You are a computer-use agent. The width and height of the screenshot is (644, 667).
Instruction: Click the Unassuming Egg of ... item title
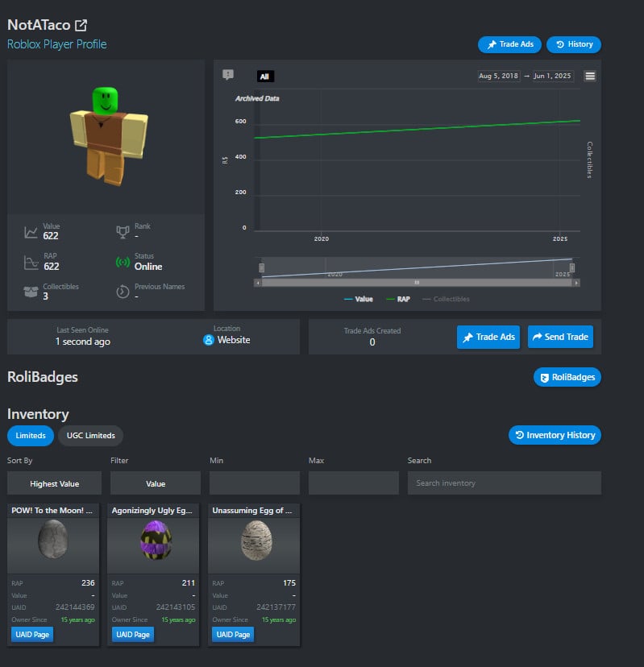pos(252,511)
